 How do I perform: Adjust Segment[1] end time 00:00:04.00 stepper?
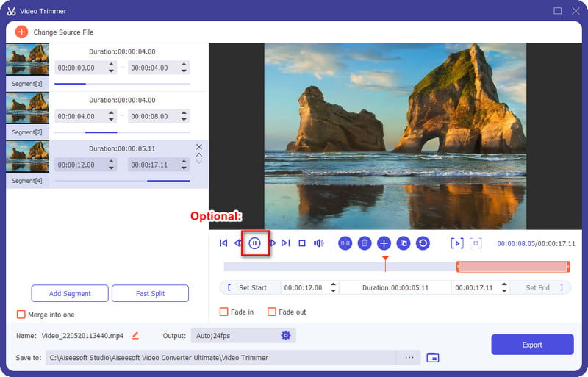tap(184, 68)
